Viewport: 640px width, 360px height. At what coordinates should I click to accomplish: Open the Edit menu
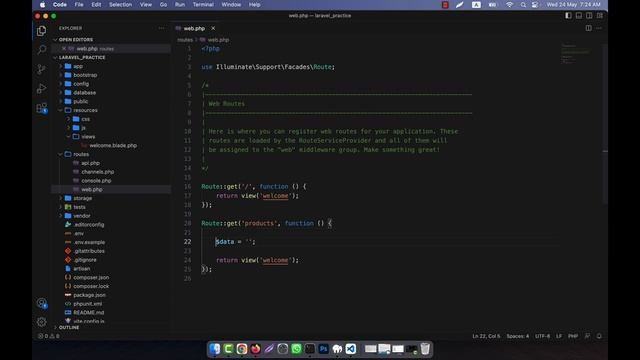coord(96,5)
